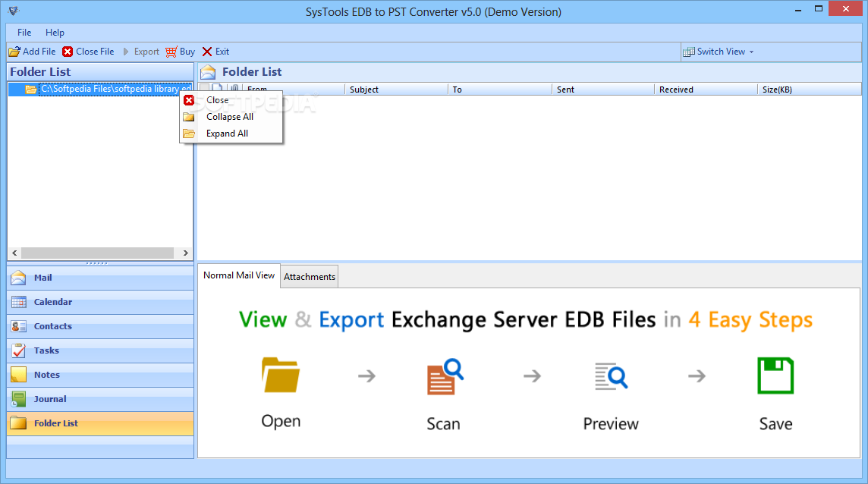Sort by the Size(KB) column header
Viewport: 868px width, 484px height.
tap(810, 90)
